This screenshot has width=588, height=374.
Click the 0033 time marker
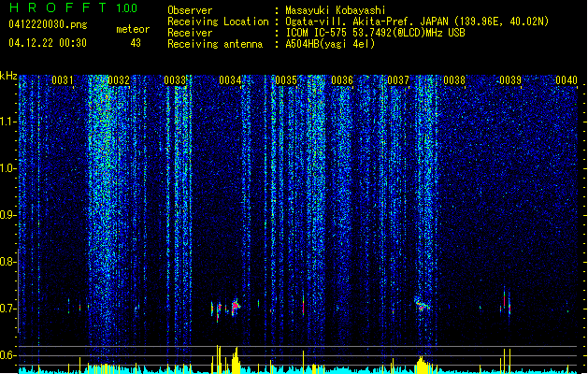click(x=175, y=80)
